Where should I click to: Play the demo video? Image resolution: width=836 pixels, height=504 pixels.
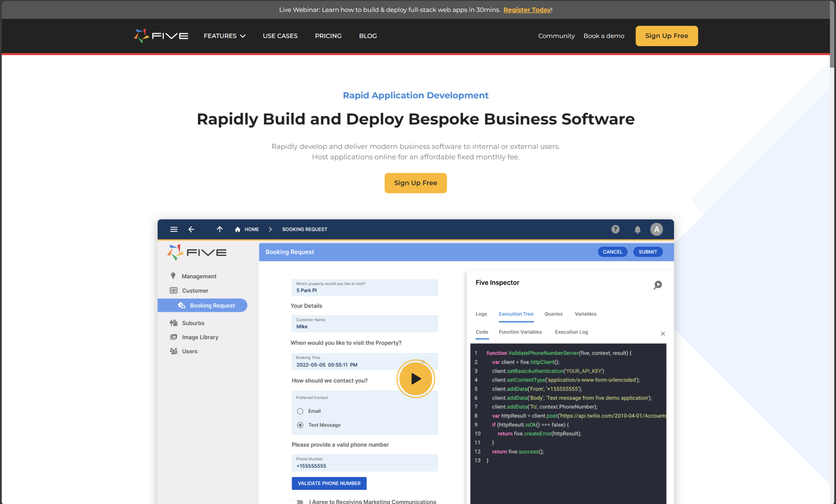[416, 378]
